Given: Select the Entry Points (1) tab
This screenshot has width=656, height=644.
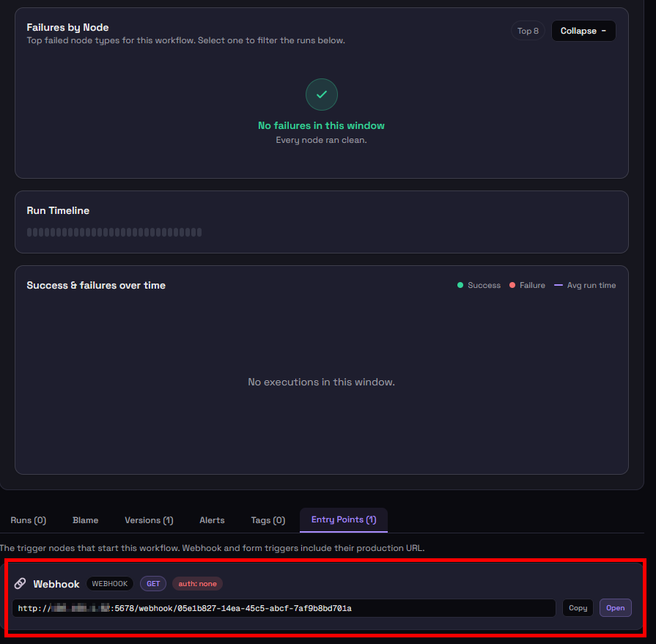Looking at the screenshot, I should coord(344,519).
